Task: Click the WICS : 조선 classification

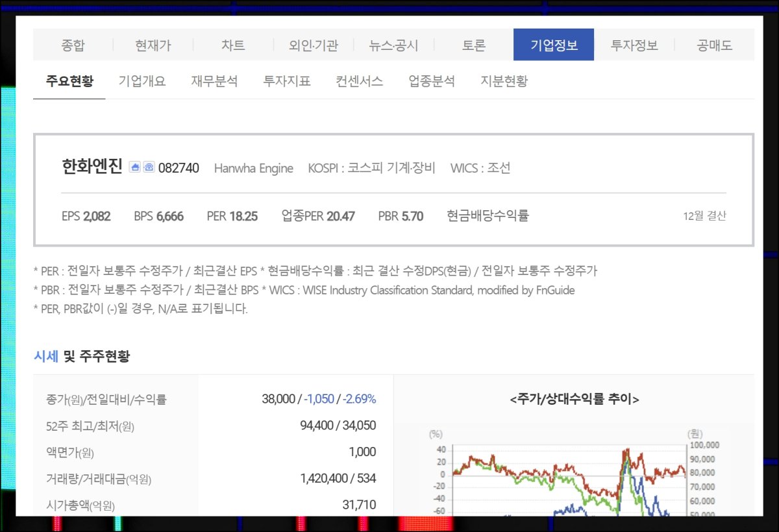Action: pyautogui.click(x=480, y=168)
